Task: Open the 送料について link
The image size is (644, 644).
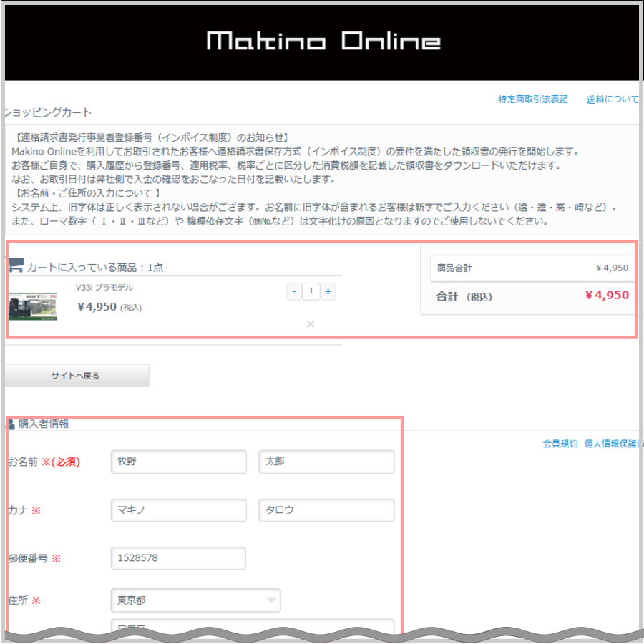Action: pos(613,99)
